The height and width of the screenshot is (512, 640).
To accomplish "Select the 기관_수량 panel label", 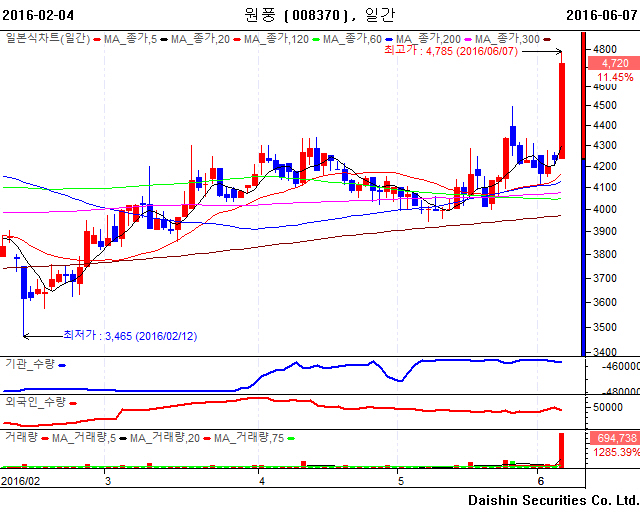I will pyautogui.click(x=30, y=364).
